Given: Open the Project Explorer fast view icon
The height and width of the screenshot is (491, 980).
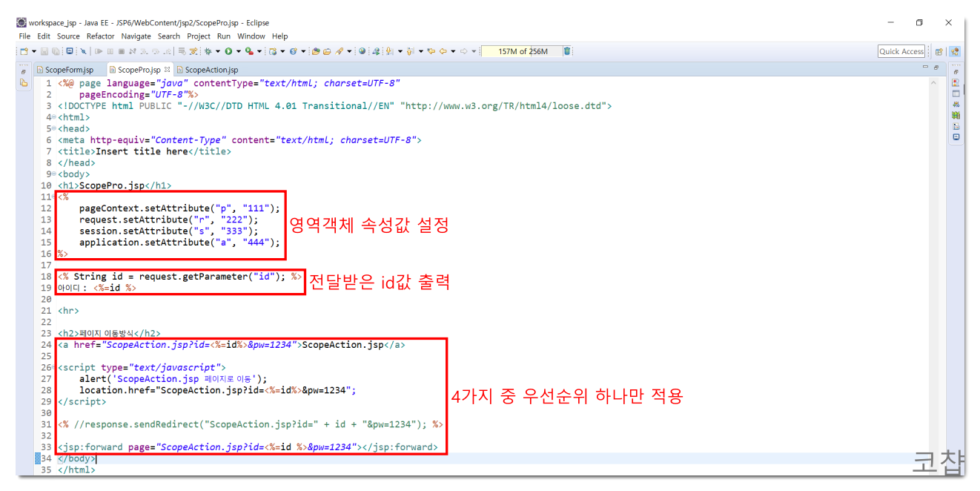Looking at the screenshot, I should click(x=24, y=83).
